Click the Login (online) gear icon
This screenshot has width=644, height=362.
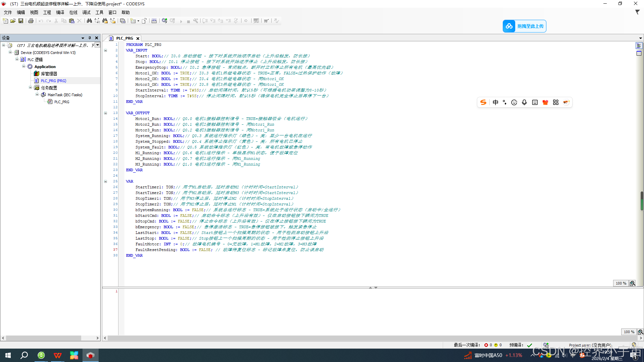click(164, 21)
